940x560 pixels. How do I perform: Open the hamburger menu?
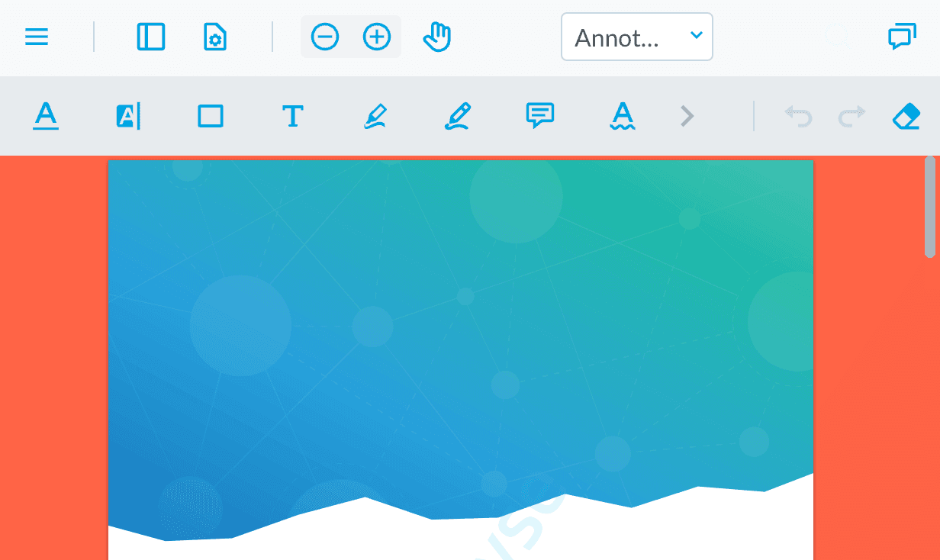coord(37,37)
